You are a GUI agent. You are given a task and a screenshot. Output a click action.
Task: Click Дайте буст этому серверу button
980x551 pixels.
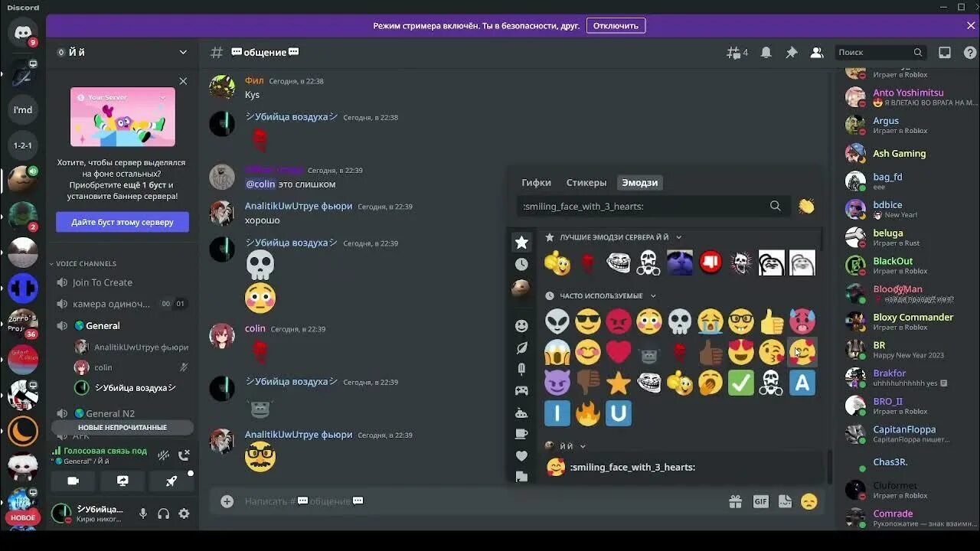pos(122,222)
